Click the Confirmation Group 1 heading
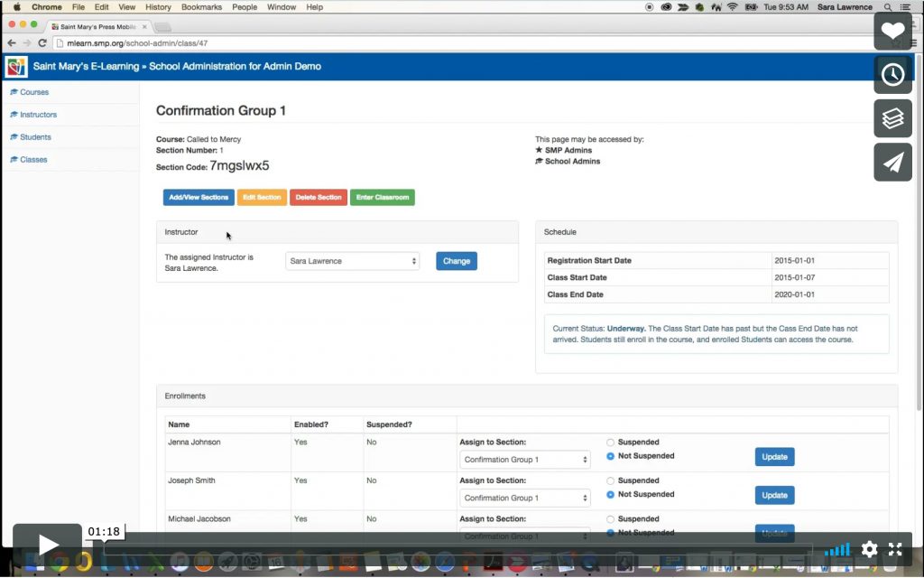Screen dimensions: 924x578 coord(221,110)
